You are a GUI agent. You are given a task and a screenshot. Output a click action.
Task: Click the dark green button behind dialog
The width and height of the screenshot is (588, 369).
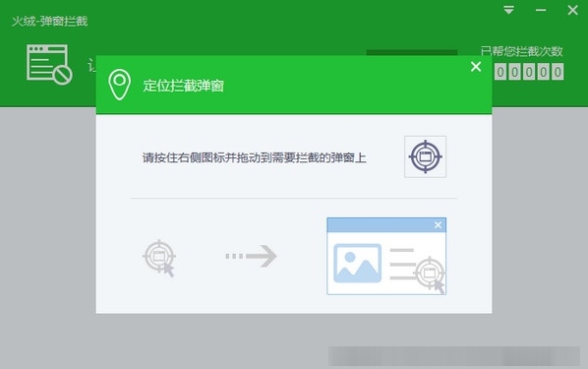[x=411, y=52]
